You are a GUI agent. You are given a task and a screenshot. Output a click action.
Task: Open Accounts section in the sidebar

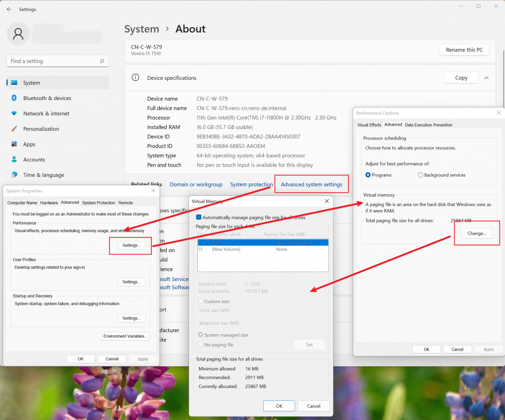[34, 160]
